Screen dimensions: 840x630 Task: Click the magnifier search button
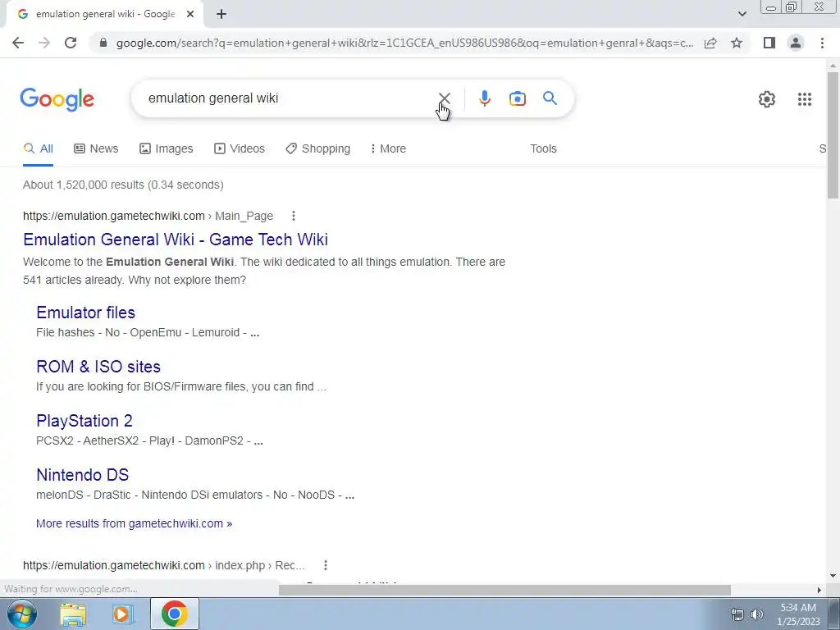click(550, 98)
